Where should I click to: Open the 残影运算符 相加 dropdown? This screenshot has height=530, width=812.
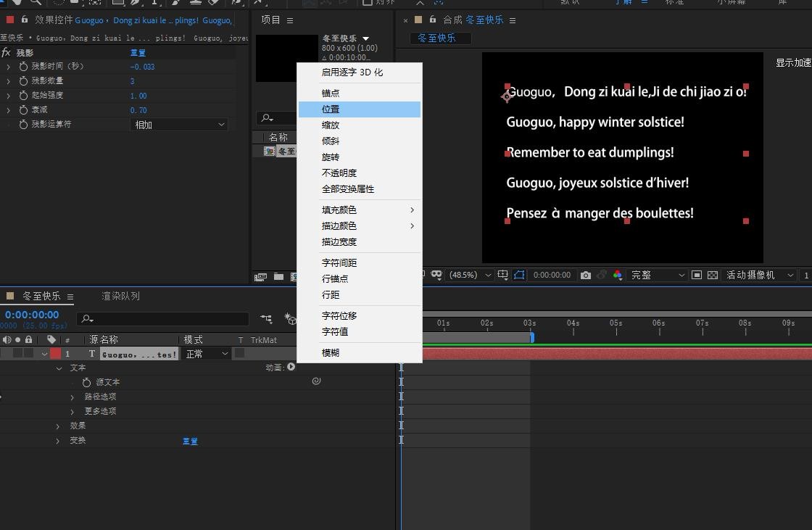pyautogui.click(x=178, y=124)
